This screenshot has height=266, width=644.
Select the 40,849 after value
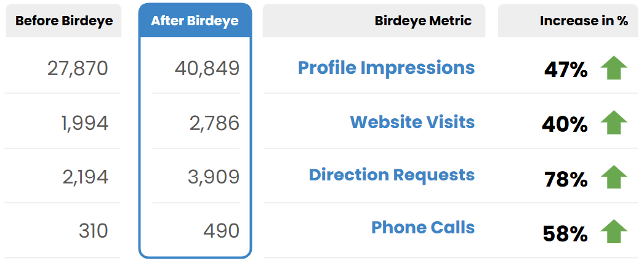pyautogui.click(x=207, y=68)
